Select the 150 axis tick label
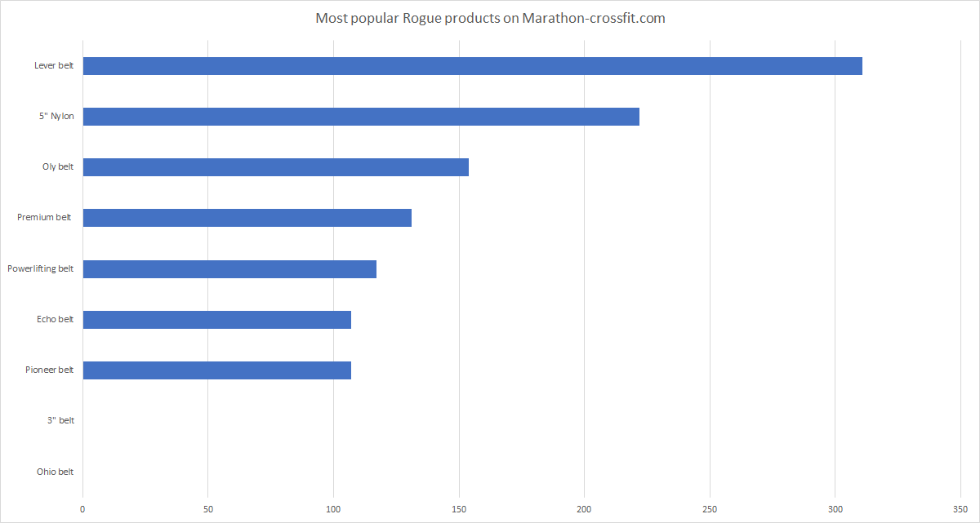The image size is (980, 523). click(x=459, y=509)
